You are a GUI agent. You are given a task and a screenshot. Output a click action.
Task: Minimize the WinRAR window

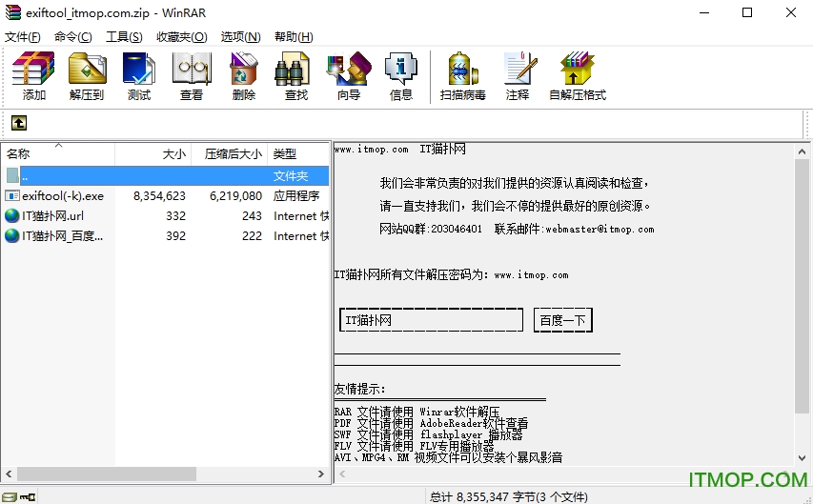(x=704, y=12)
